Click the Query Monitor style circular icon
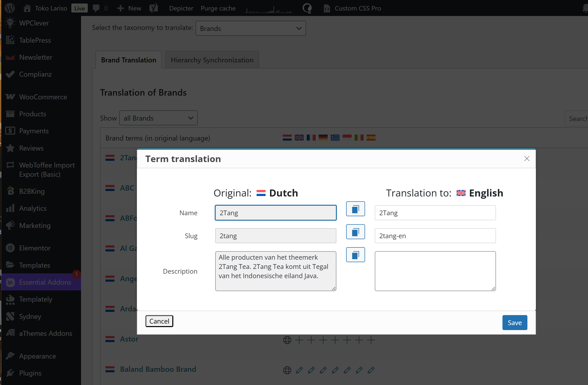 tap(307, 8)
